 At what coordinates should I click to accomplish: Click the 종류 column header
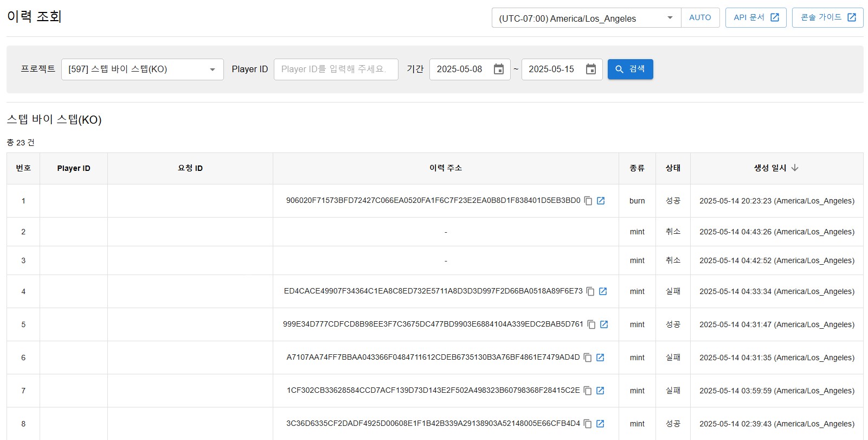(637, 168)
